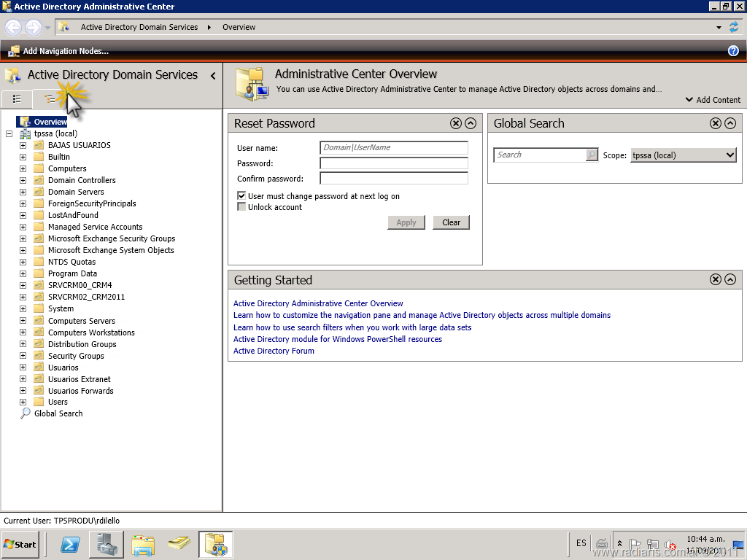747x560 pixels.
Task: Collapse the tpssa (local) domain node
Action: (x=9, y=133)
